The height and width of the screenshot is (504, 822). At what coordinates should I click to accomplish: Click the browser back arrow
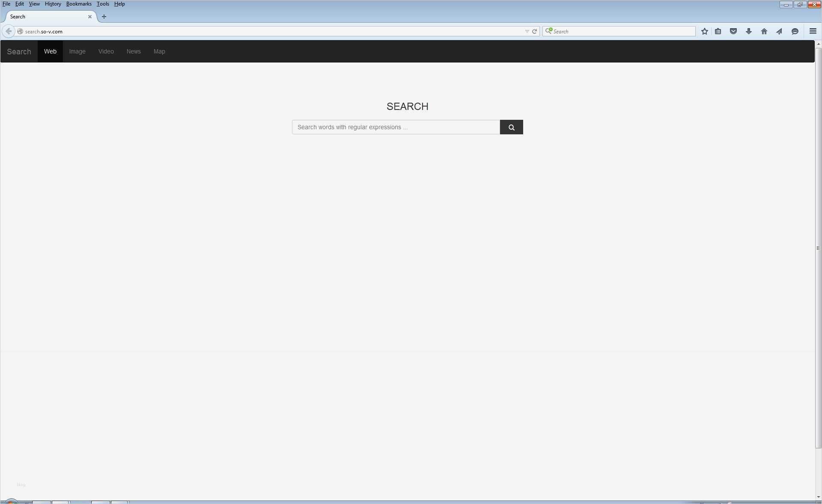click(9, 31)
